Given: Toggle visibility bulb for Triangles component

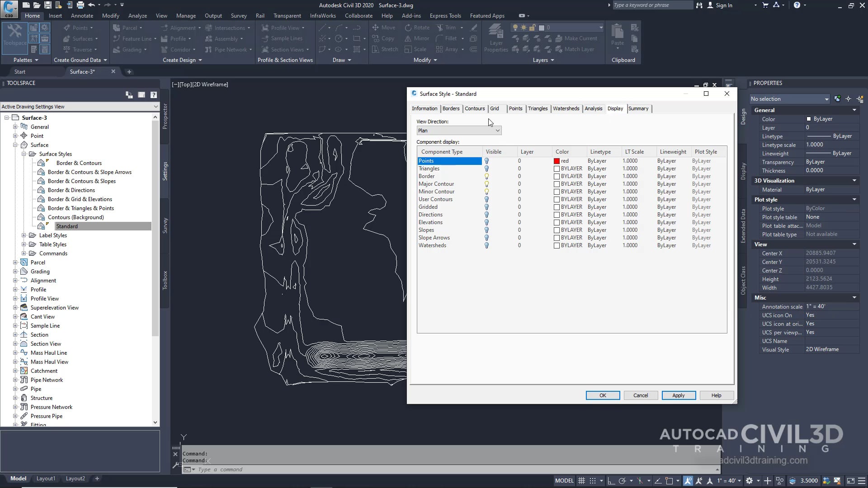Looking at the screenshot, I should coord(487,169).
